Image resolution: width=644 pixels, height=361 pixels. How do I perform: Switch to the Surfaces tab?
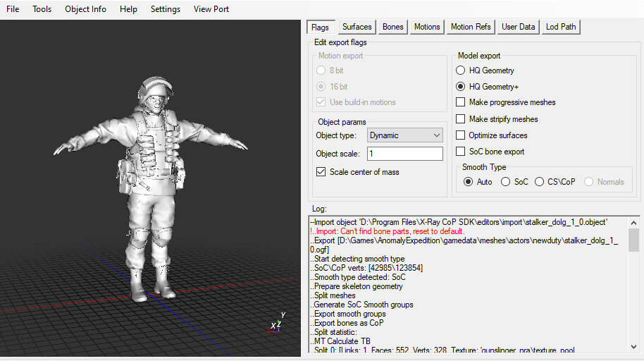357,27
